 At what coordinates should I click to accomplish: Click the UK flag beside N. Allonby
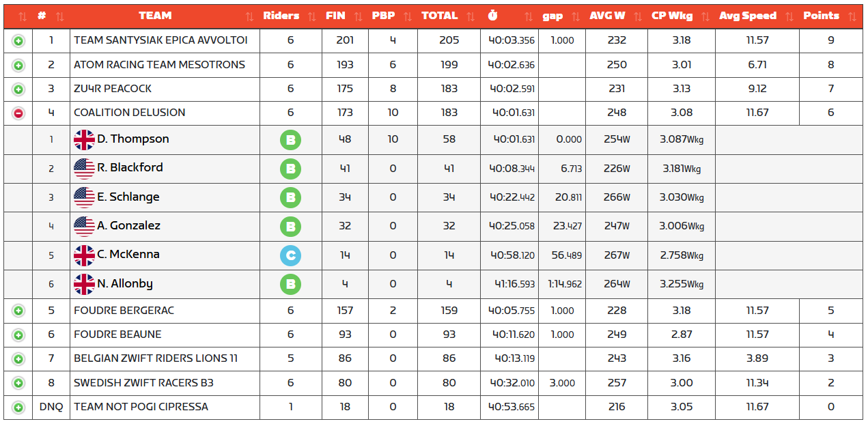coord(84,284)
